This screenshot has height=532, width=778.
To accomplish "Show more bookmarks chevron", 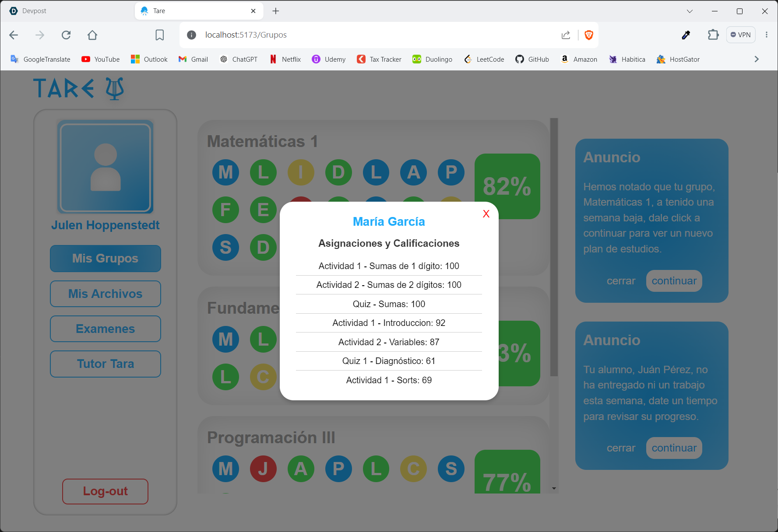I will (757, 59).
